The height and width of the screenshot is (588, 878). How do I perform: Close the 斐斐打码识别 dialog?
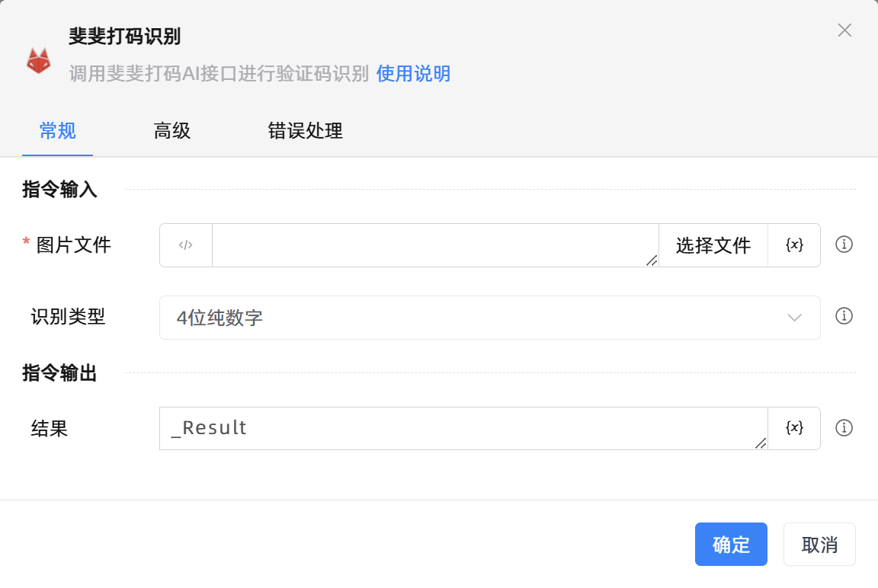(844, 30)
